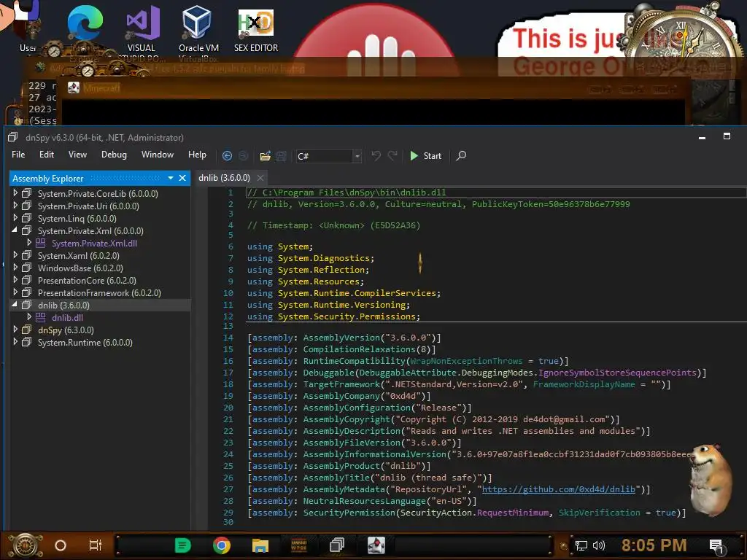Screen dimensions: 747x560
Task: Click System.Diagnostics namespace on line 7
Action: click(x=323, y=258)
